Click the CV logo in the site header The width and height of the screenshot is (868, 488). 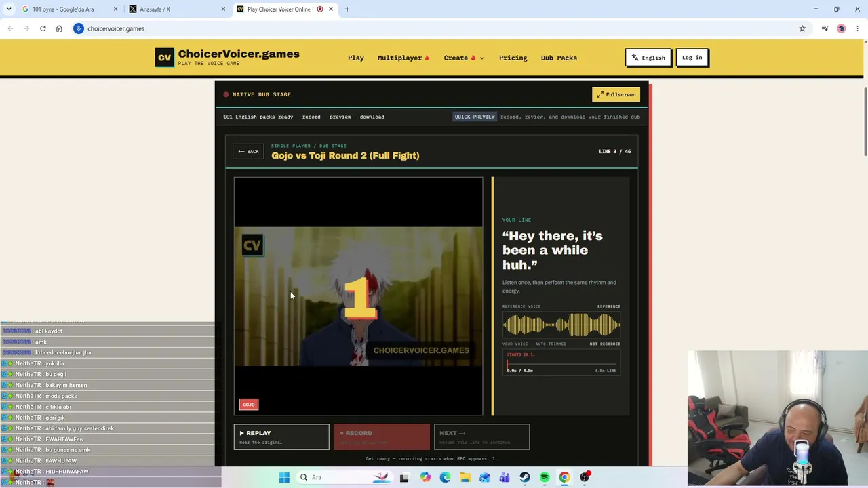point(164,58)
